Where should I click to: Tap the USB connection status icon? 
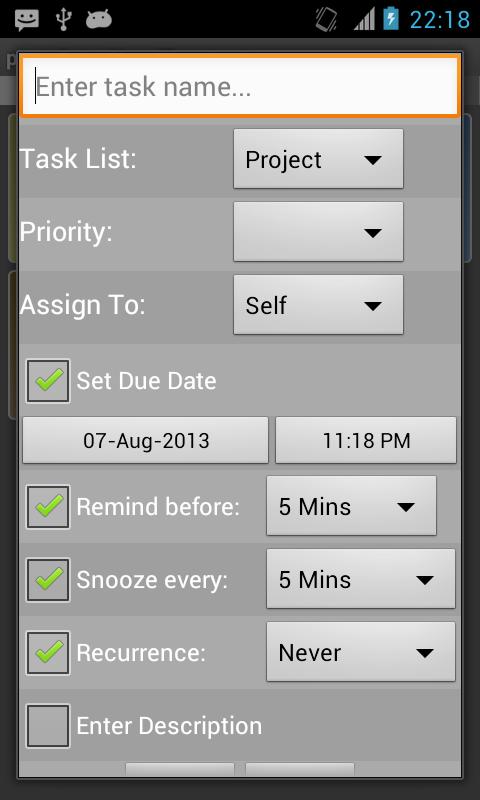coord(63,19)
